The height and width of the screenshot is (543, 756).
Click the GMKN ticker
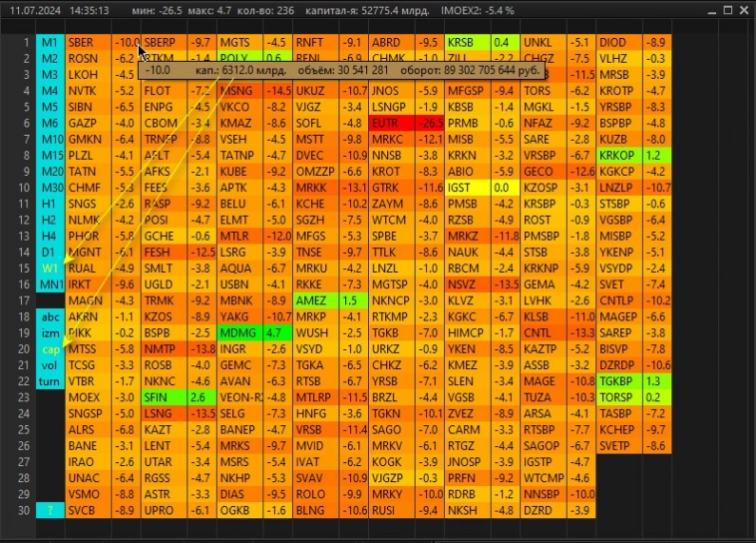(88, 139)
